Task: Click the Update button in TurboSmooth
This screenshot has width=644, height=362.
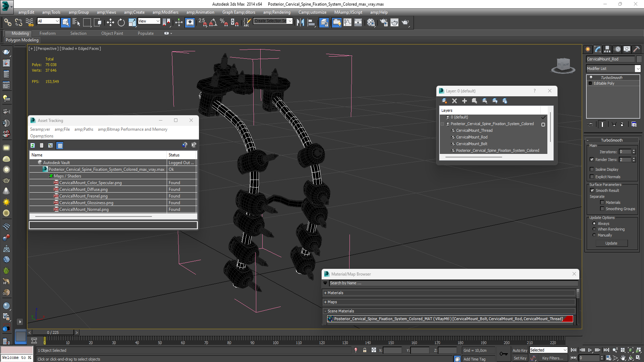Action: (611, 243)
